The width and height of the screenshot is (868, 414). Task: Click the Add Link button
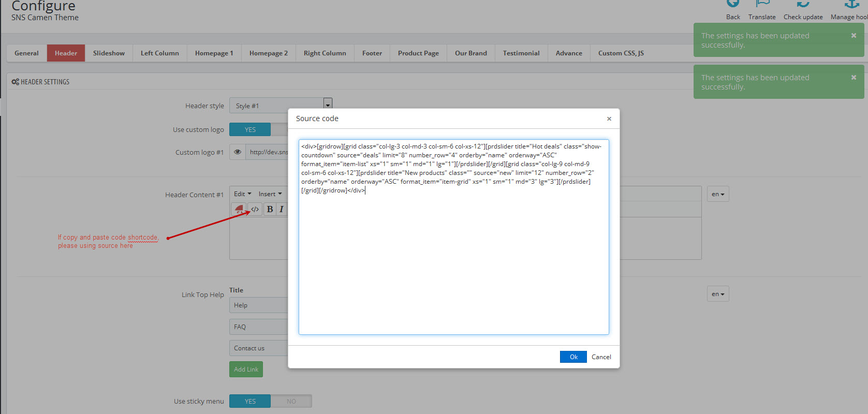[x=246, y=369]
